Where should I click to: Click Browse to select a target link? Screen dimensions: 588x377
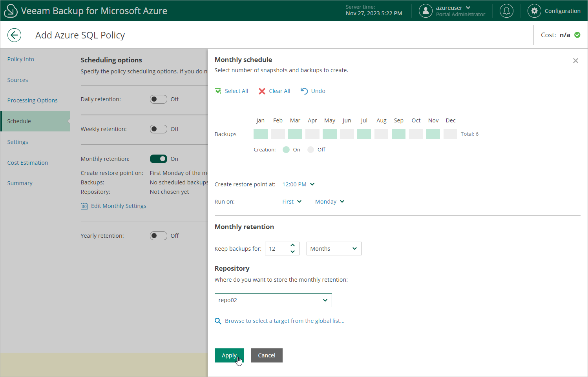point(285,321)
